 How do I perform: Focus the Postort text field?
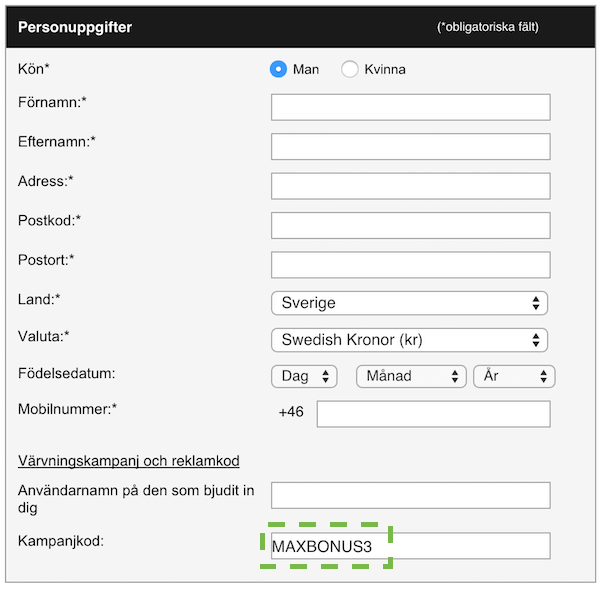[x=411, y=265]
